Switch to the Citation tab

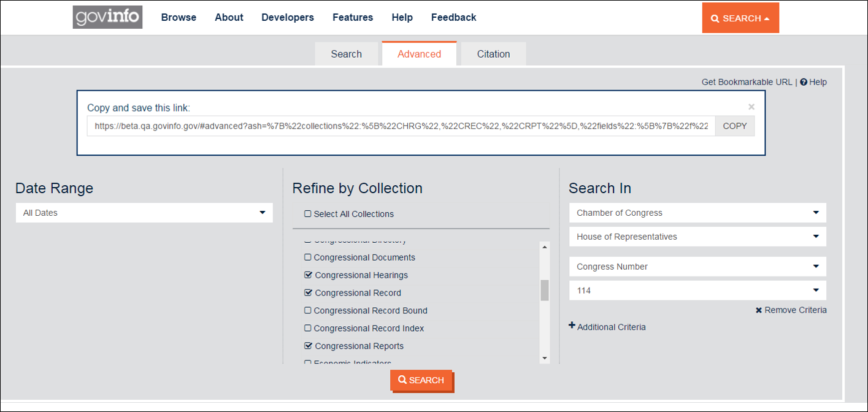[x=493, y=54]
